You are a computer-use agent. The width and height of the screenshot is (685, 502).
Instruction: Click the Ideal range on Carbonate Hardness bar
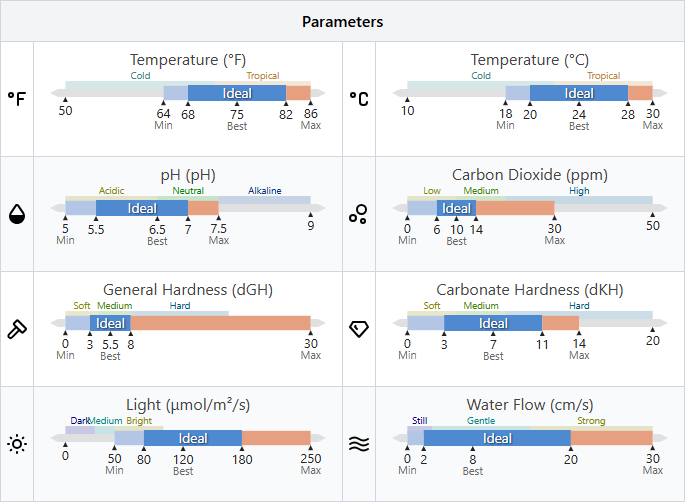493,323
